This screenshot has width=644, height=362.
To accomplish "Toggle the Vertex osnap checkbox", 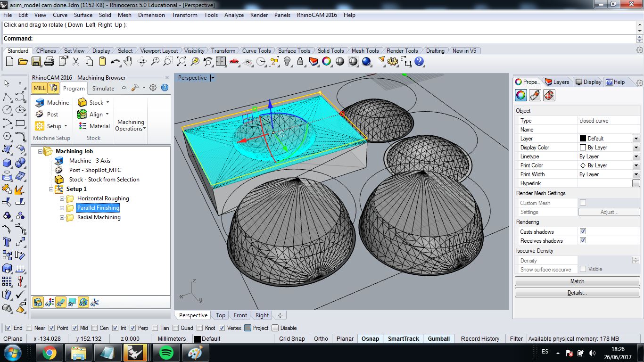I will pos(222,328).
